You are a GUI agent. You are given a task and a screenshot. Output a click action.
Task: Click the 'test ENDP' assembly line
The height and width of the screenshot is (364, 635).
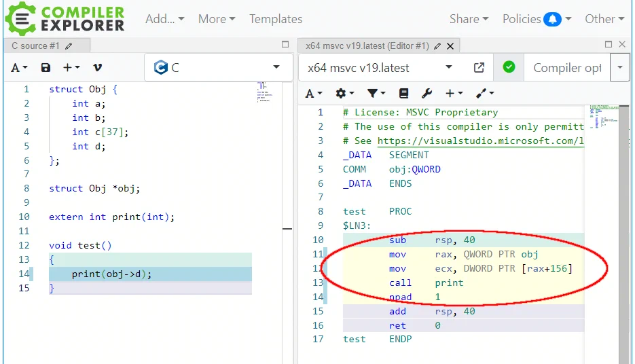[378, 340]
